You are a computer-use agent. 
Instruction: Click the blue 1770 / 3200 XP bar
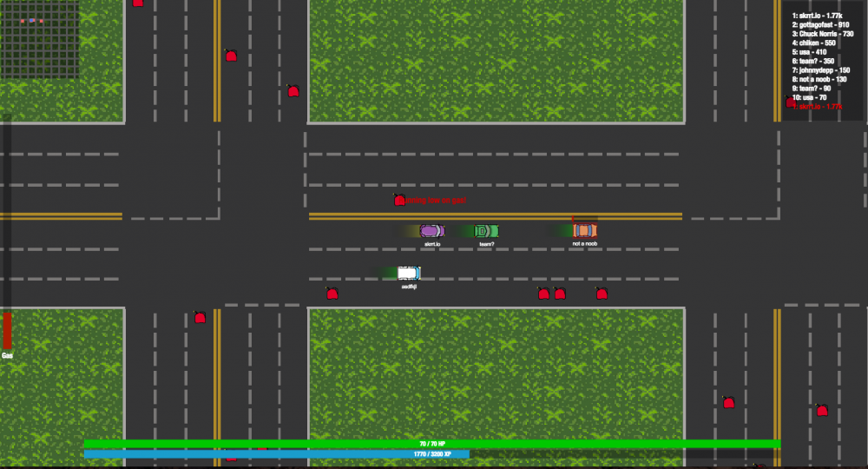click(276, 453)
